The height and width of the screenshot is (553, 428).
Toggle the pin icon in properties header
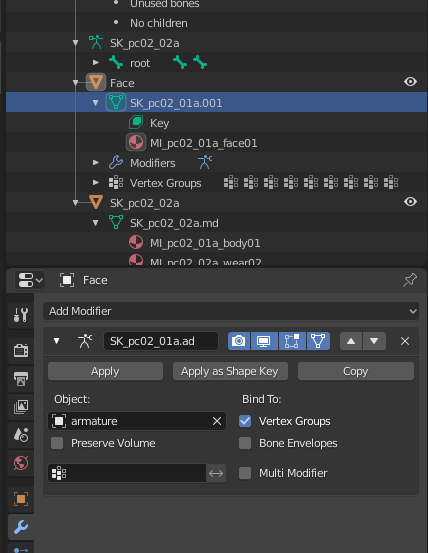pyautogui.click(x=410, y=280)
